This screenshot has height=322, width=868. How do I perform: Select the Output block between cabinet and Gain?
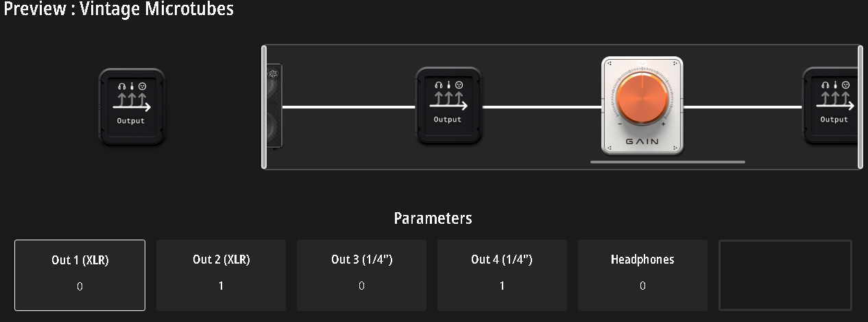448,106
